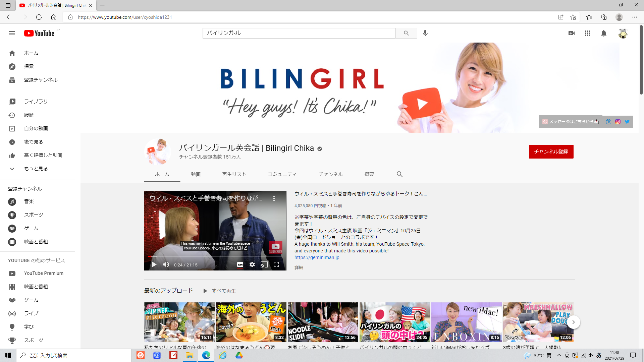Open Edge from the taskbar
644x362 pixels.
(x=206, y=355)
